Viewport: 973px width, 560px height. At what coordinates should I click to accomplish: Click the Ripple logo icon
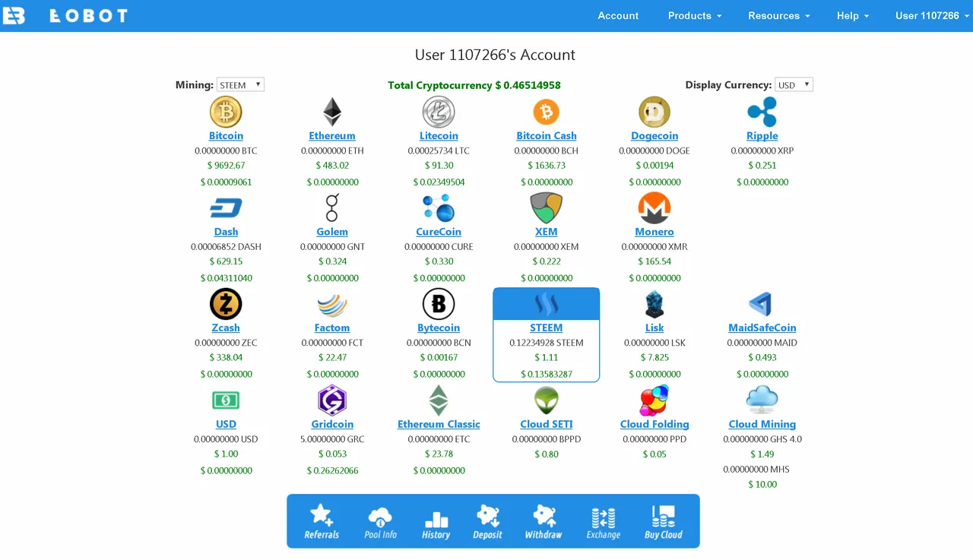tap(762, 112)
